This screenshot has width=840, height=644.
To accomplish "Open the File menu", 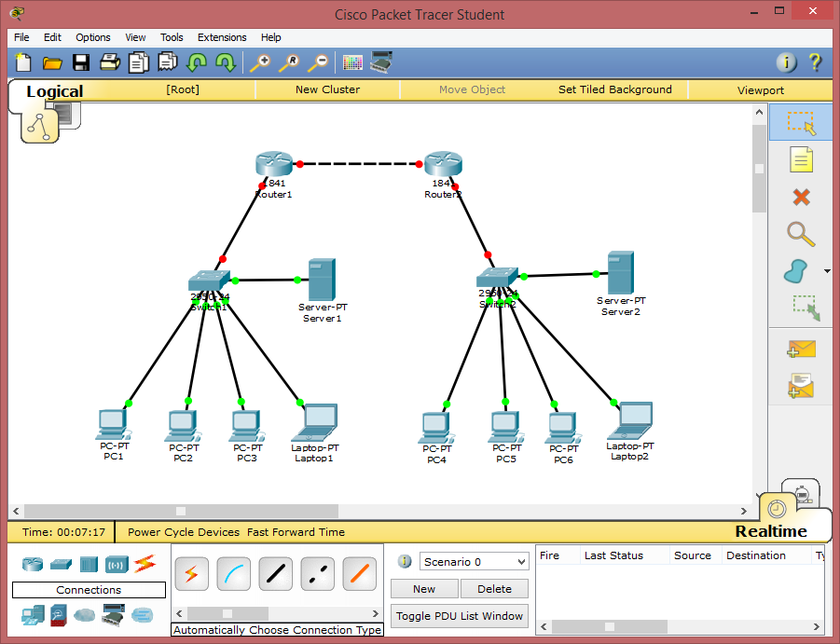I will pos(21,37).
